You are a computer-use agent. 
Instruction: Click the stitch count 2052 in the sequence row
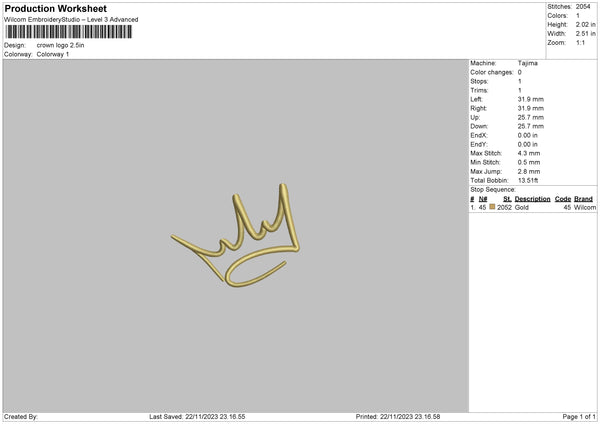tap(504, 207)
